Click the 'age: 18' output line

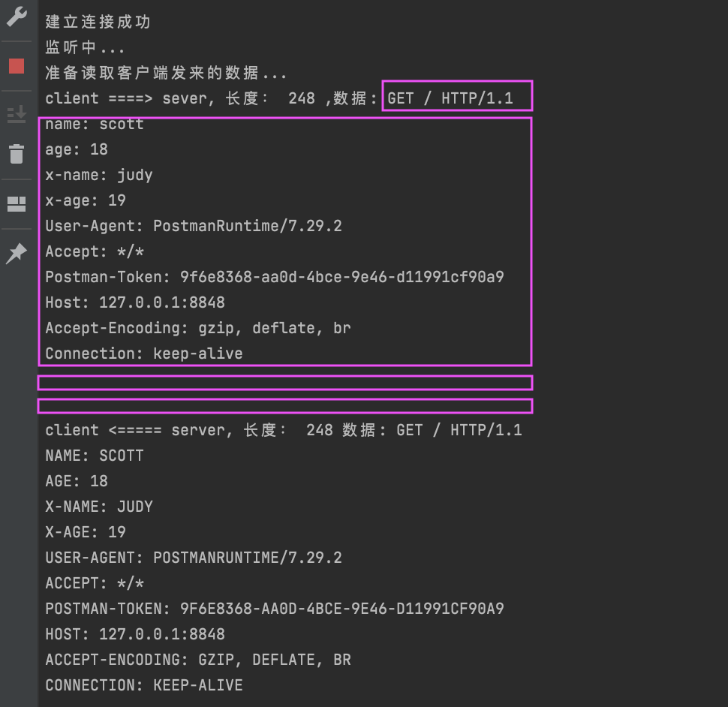click(x=77, y=149)
